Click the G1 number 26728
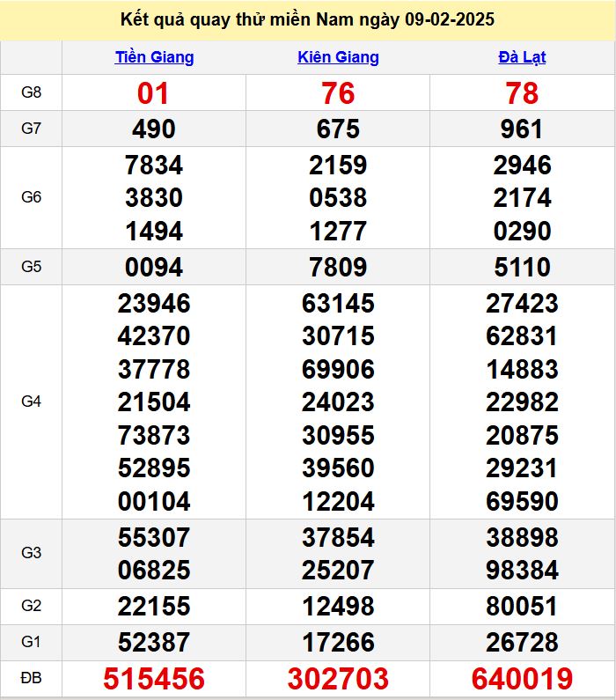616x700 pixels. tap(522, 643)
